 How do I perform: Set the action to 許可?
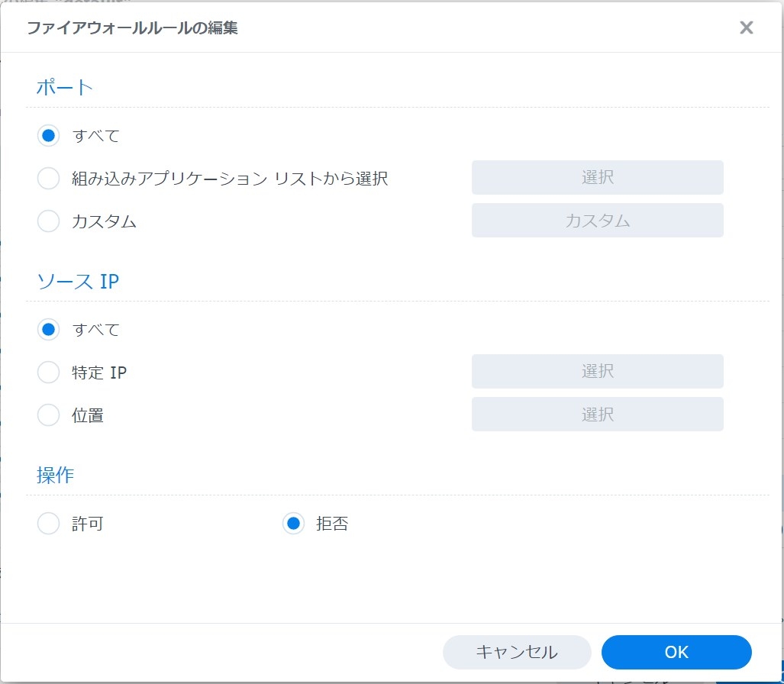tap(49, 524)
